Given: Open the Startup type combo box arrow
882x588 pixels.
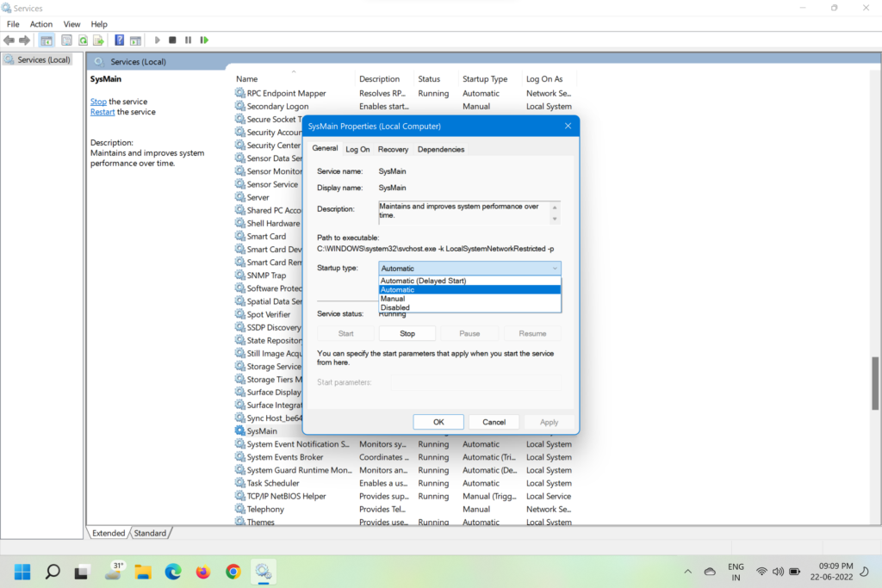Looking at the screenshot, I should [554, 269].
